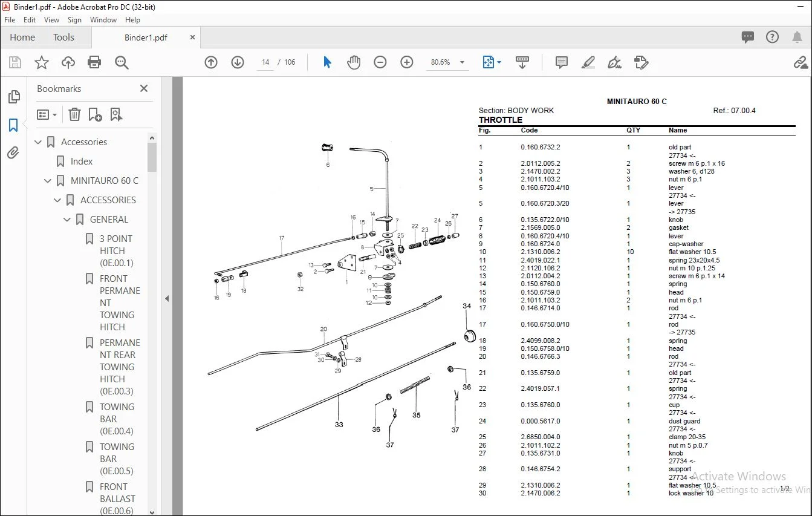Switch to the Tools tab
The height and width of the screenshot is (516, 812).
(63, 38)
